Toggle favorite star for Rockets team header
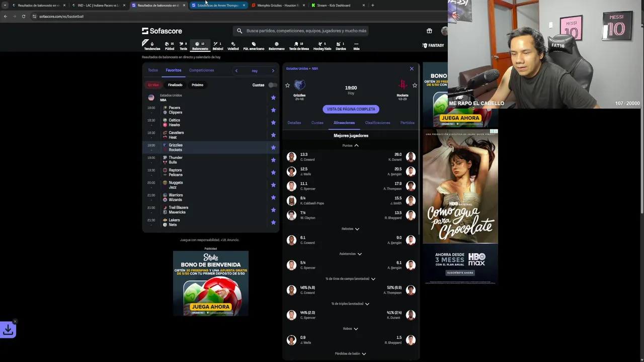 415,85
